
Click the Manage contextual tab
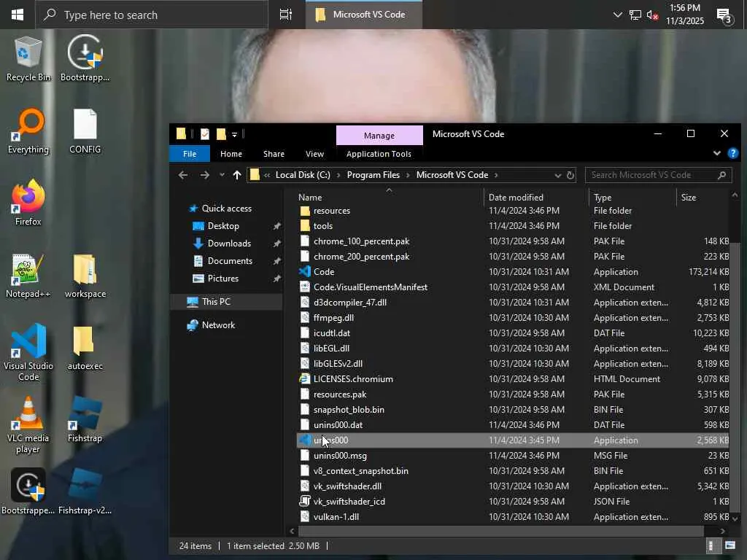click(x=379, y=136)
